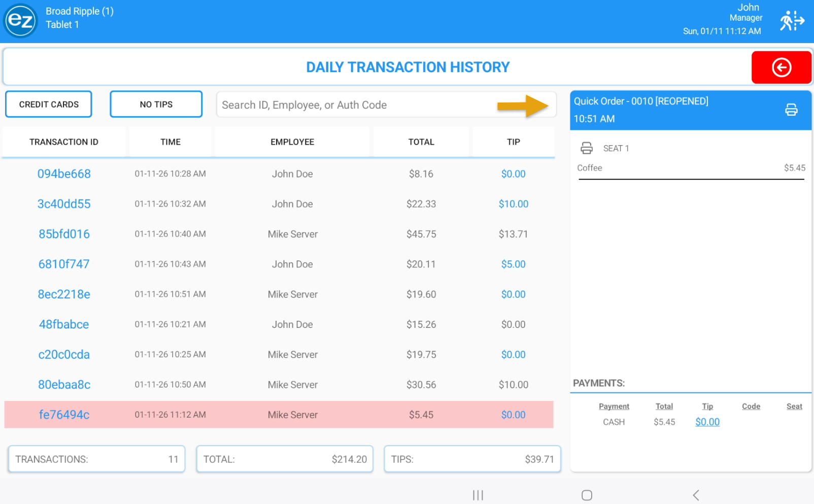Click the $10.00 tip for 80ebaa8c
The height and width of the screenshot is (504, 814).
[514, 385]
